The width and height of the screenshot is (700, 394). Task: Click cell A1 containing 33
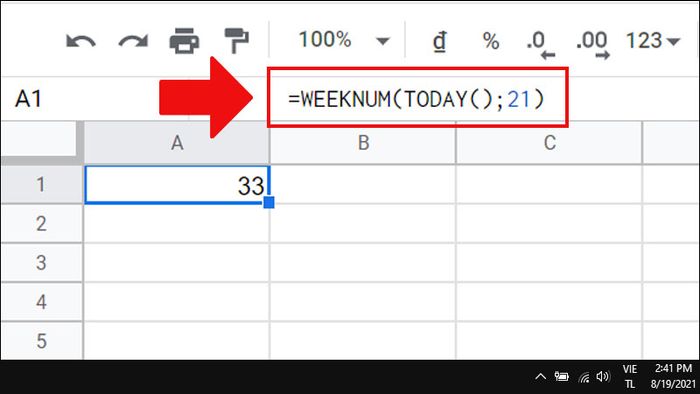[177, 185]
